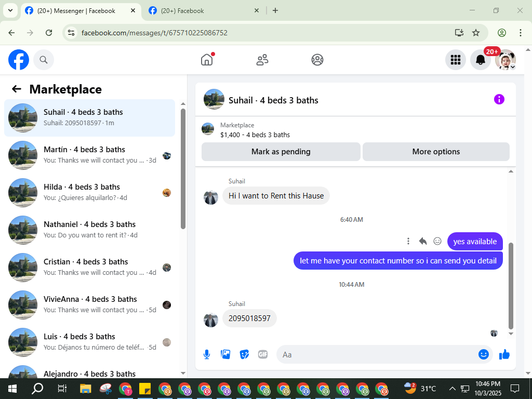
Task: Open the emoji picker in message box
Action: point(484,354)
